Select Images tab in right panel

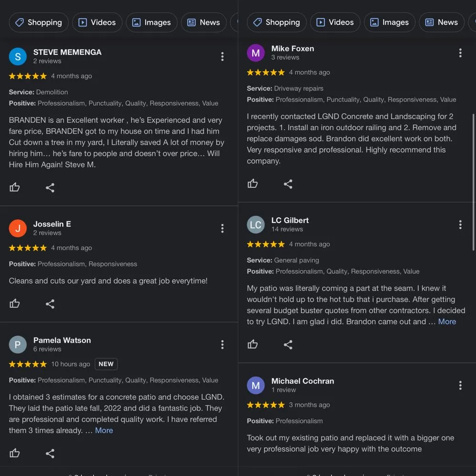[x=389, y=22]
